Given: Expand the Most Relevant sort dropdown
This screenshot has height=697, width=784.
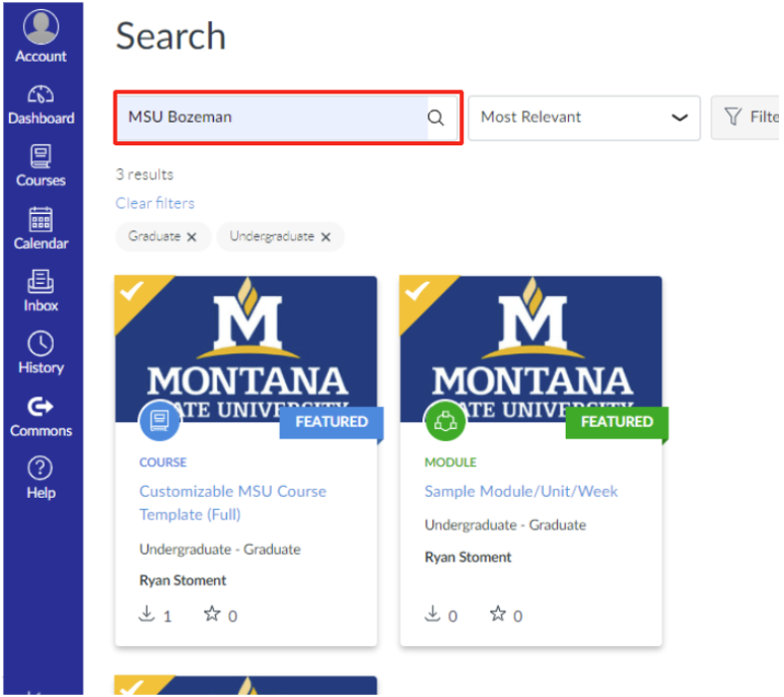Looking at the screenshot, I should (584, 117).
